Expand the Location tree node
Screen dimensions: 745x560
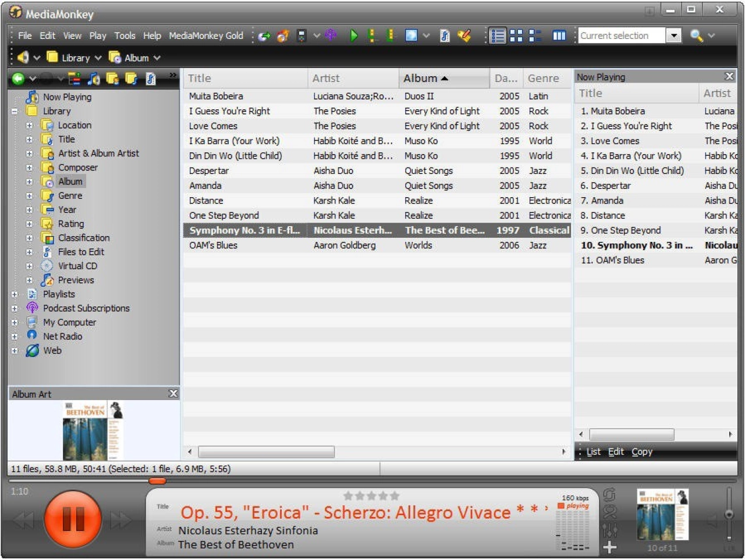(29, 125)
